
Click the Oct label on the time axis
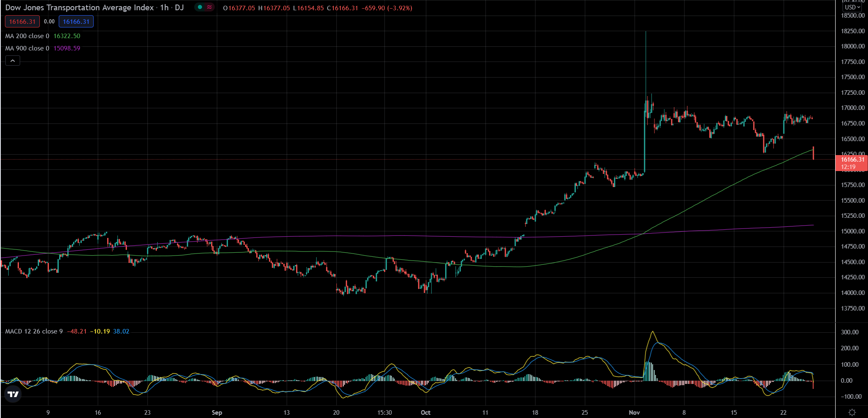(x=426, y=413)
